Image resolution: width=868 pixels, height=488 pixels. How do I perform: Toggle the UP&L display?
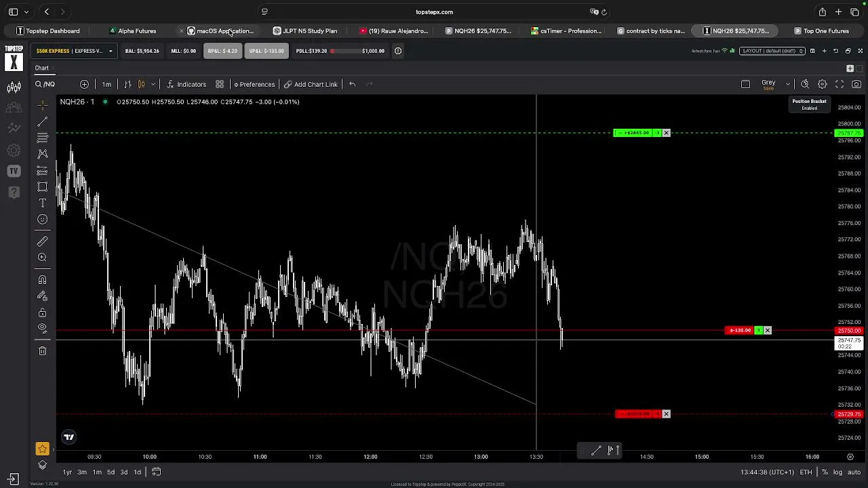(x=267, y=51)
